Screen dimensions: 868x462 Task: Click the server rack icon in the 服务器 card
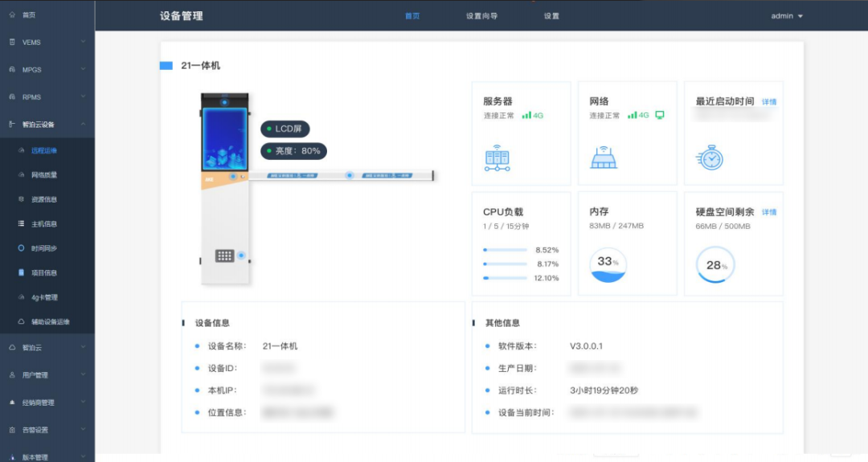[497, 158]
